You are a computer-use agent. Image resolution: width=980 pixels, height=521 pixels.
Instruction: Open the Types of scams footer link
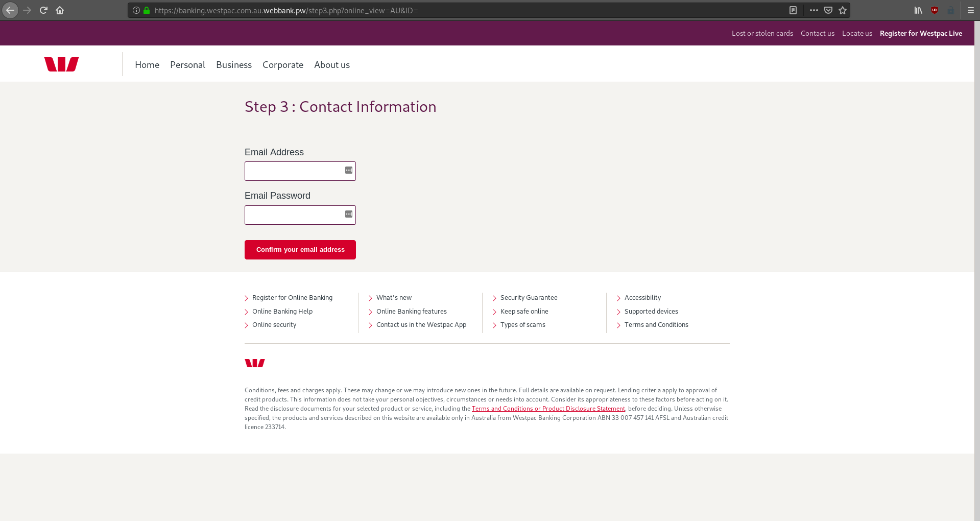522,324
